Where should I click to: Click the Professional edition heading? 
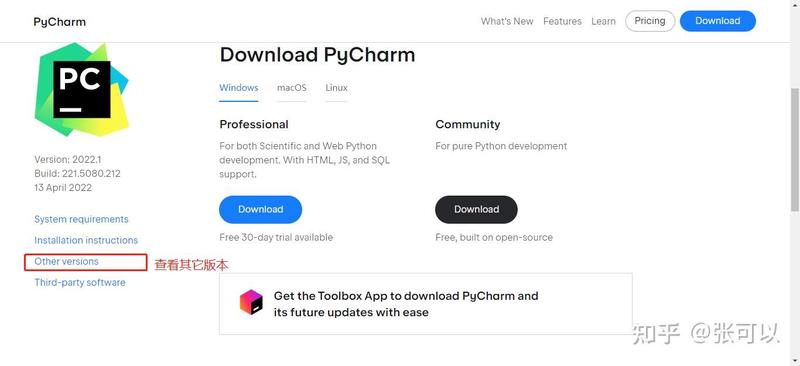click(254, 124)
